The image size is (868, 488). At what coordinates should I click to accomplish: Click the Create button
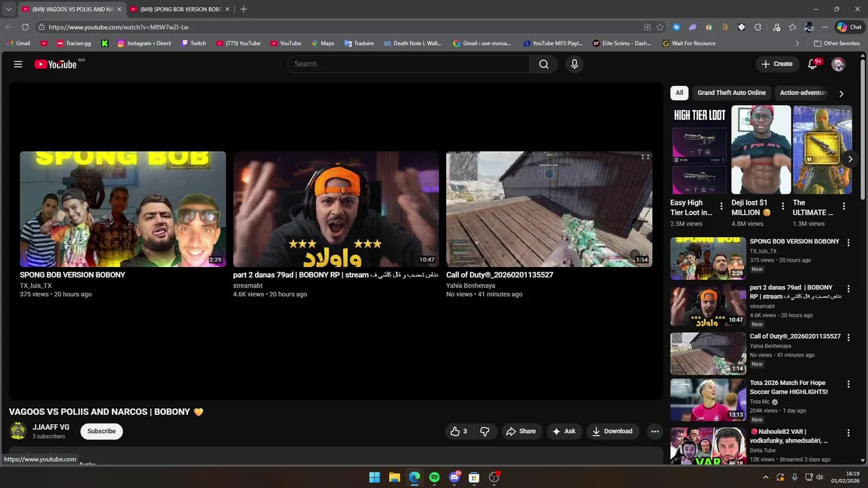(776, 64)
